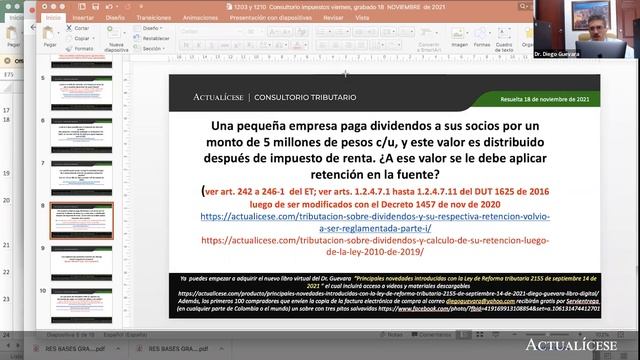Click the Cortar scissors icon
The height and width of the screenshot is (360, 640).
click(69, 28)
